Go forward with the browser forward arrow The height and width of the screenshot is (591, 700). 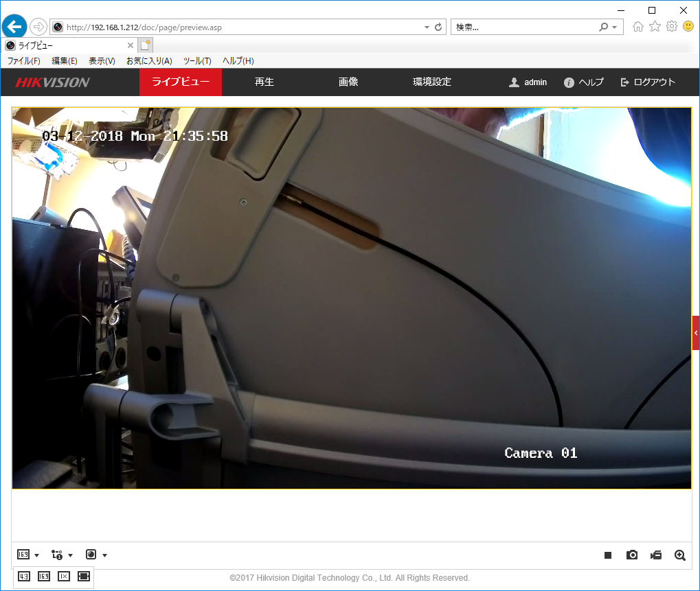coord(38,27)
